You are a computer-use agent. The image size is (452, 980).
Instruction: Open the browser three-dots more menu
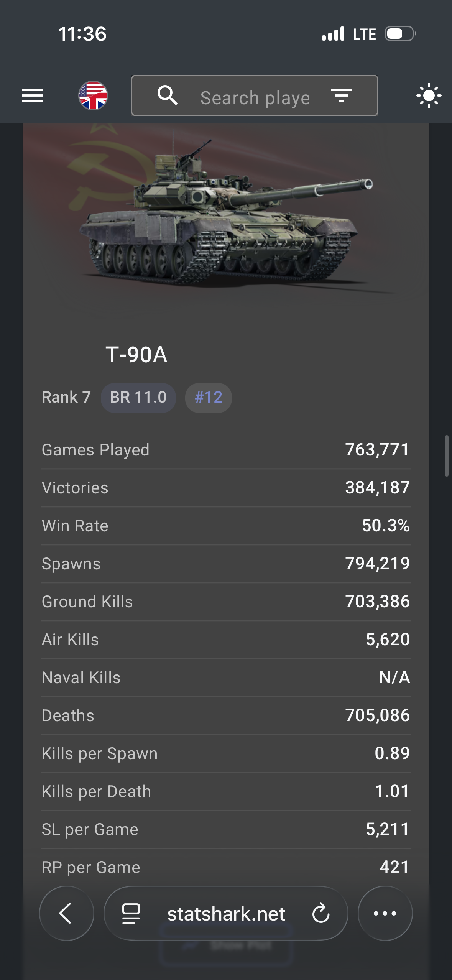[x=385, y=913]
